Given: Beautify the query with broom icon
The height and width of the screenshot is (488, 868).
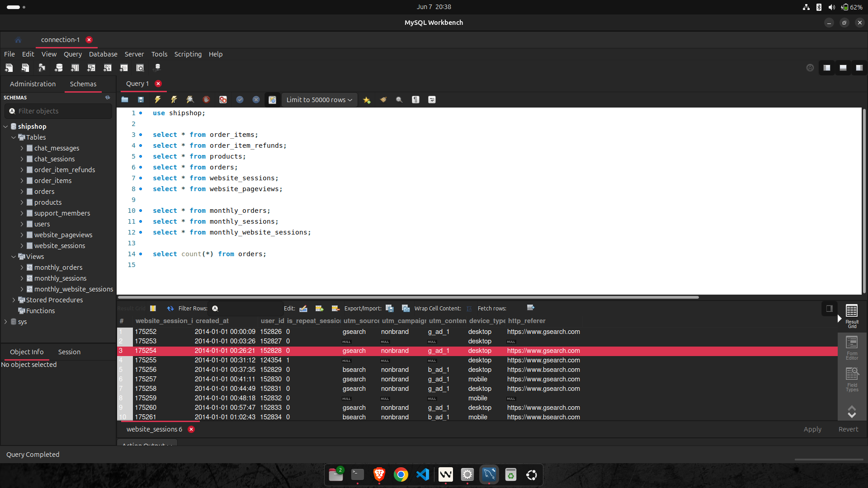Looking at the screenshot, I should pyautogui.click(x=383, y=100).
